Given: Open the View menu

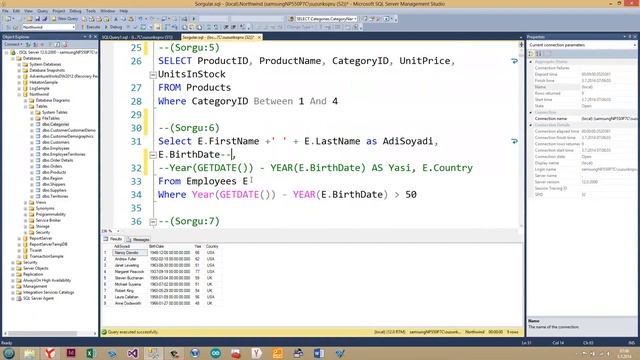Looking at the screenshot, I should click(x=29, y=11).
